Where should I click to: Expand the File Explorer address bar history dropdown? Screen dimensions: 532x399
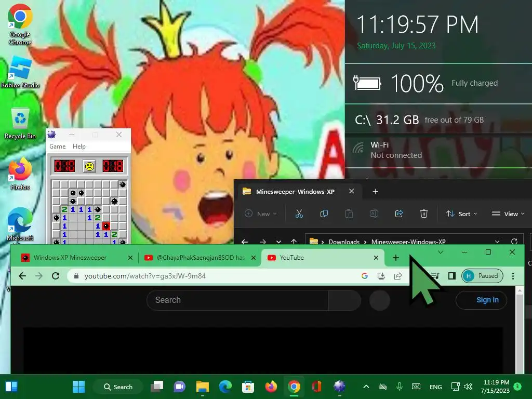tap(497, 242)
